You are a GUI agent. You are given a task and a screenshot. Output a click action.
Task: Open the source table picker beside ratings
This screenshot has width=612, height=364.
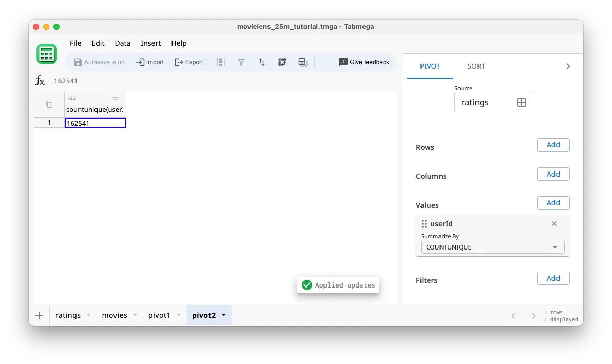pos(522,102)
